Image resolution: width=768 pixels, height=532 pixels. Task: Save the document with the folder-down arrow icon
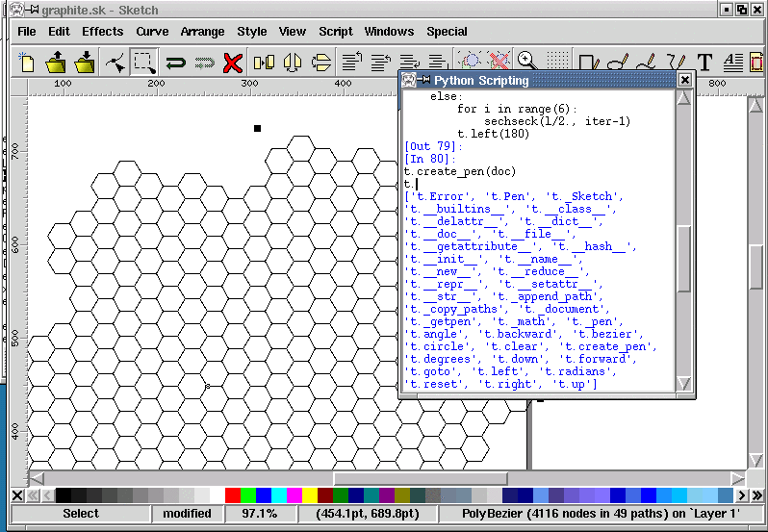click(85, 63)
